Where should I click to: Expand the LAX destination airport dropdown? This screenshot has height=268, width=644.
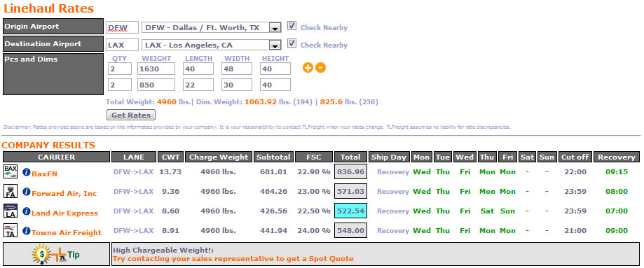coord(275,45)
